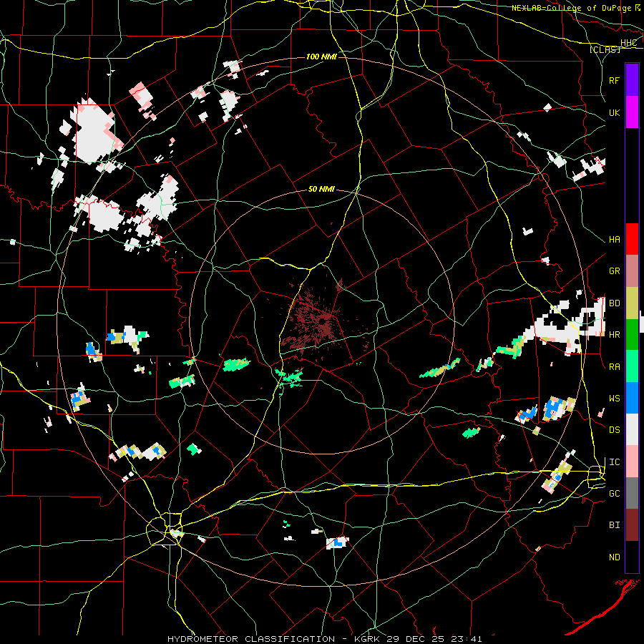Select the IC light pink legend swatch
Screen dimensions: 644x644
[632, 462]
